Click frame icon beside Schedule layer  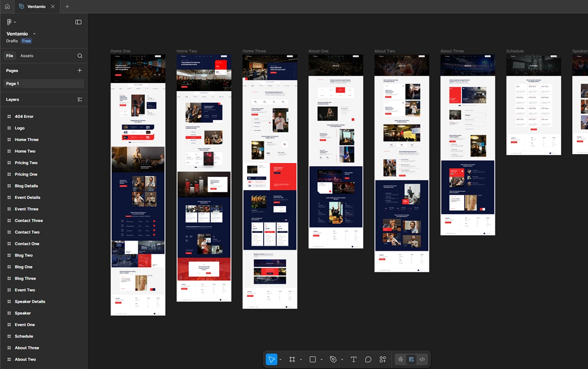pos(9,336)
